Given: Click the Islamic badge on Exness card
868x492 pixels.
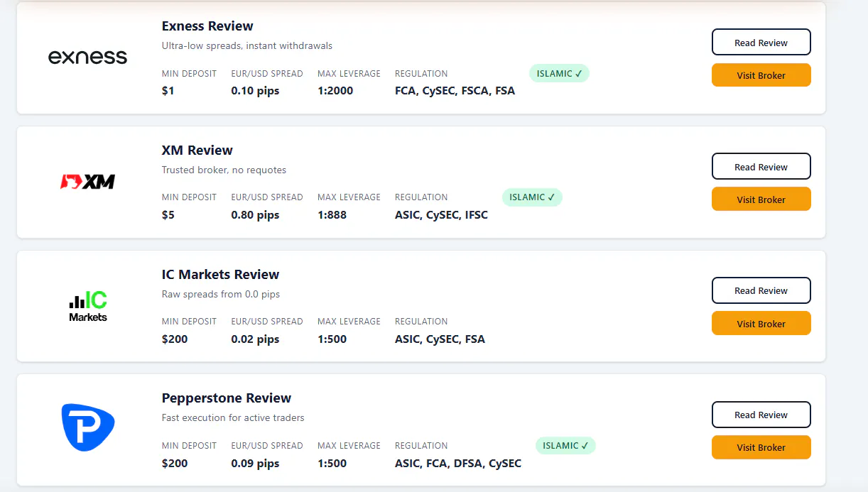Looking at the screenshot, I should click(x=559, y=73).
